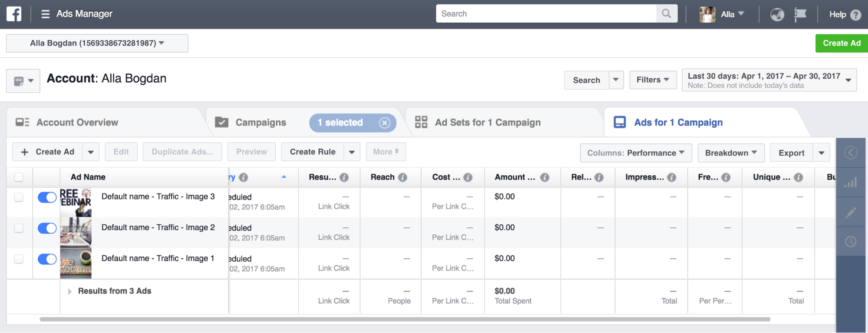Viewport: 868px width, 333px height.
Task: Tick the select-all ads header checkbox
Action: (x=19, y=177)
